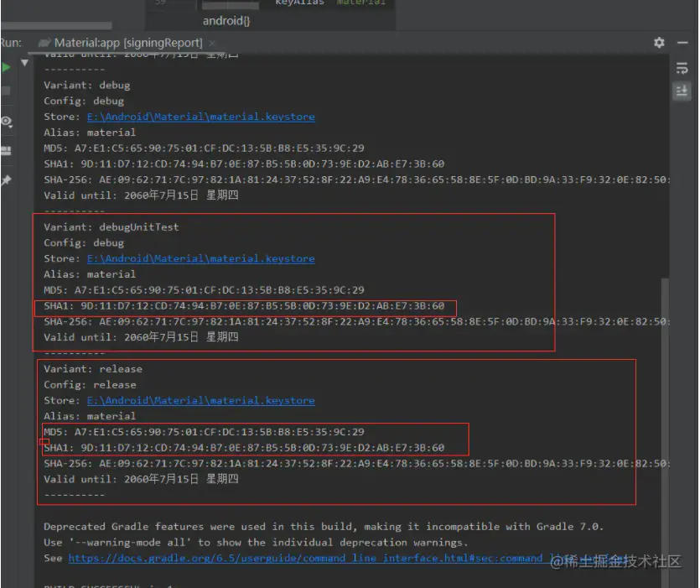The image size is (700, 588).
Task: Click MD5 line under Variant: debug
Action: point(204,148)
